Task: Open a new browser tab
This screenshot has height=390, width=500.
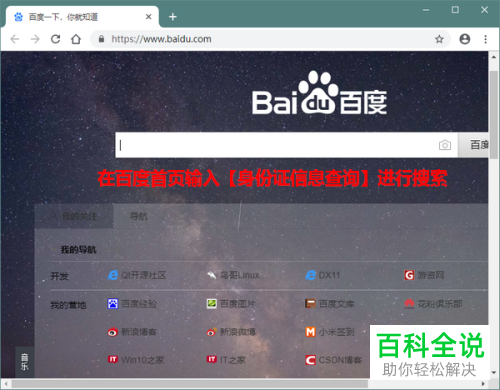Action: click(173, 17)
